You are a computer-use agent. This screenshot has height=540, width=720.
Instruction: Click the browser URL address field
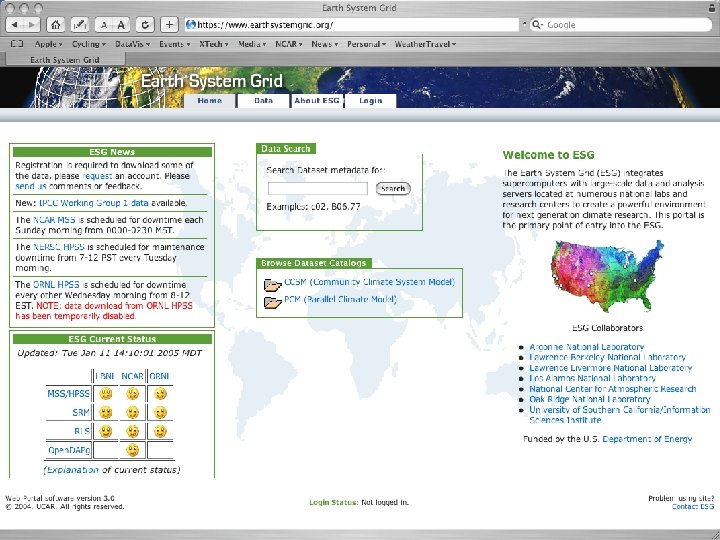352,25
